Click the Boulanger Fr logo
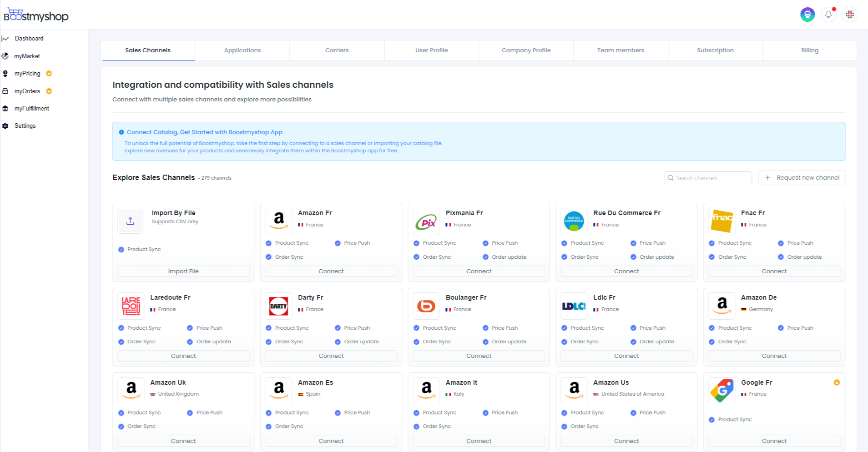Image resolution: width=868 pixels, height=452 pixels. (x=426, y=306)
